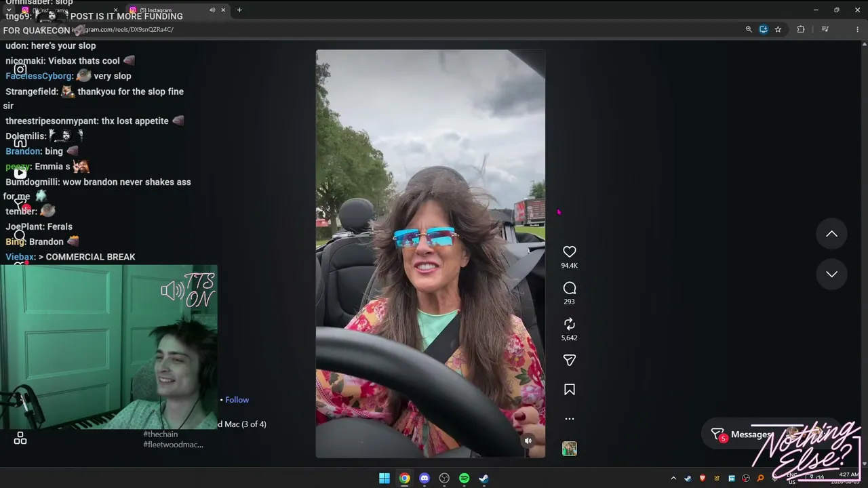This screenshot has height=488, width=868.
Task: Click the Brave icon in system tray
Action: 703,479
